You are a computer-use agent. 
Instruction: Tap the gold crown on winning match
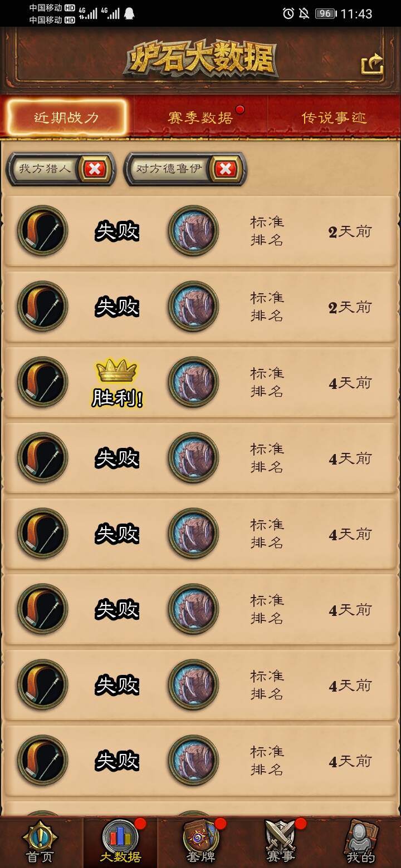pyautogui.click(x=116, y=370)
